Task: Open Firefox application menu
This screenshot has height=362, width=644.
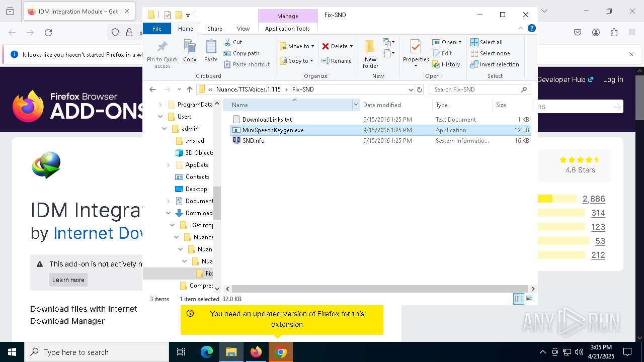Action: click(632, 33)
